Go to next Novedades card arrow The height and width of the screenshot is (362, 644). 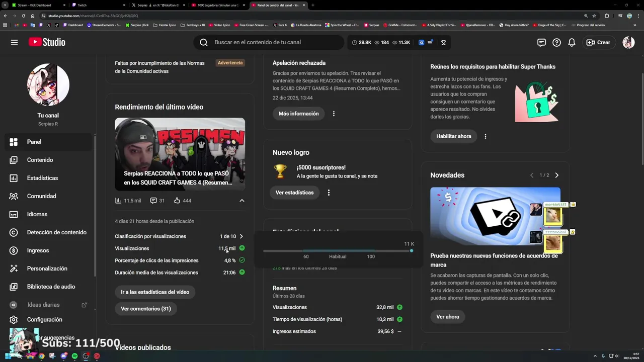click(x=556, y=175)
